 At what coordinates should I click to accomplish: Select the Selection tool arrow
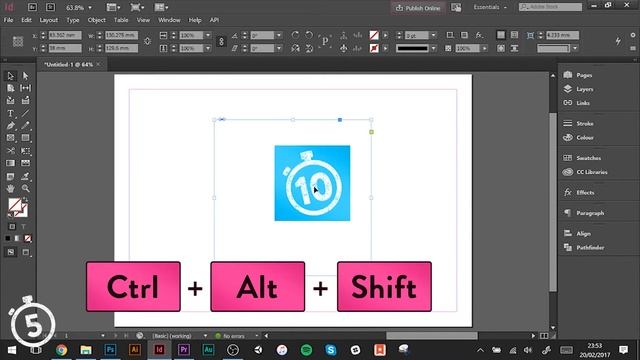pyautogui.click(x=11, y=76)
